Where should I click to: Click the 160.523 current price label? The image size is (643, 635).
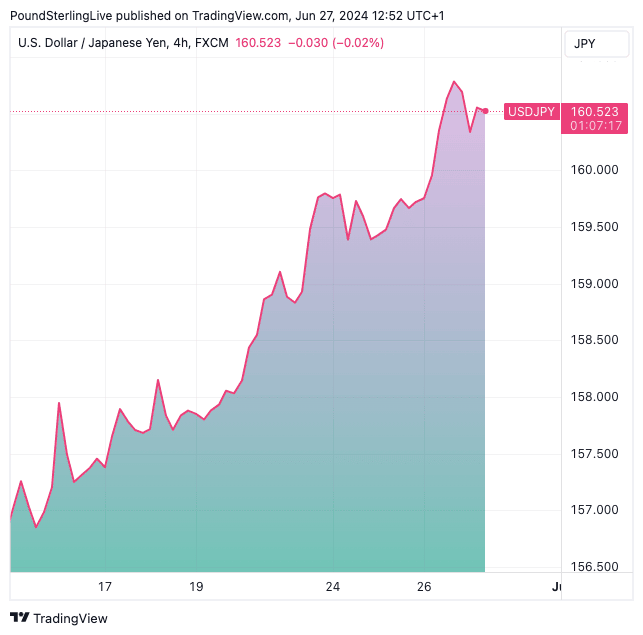click(594, 111)
